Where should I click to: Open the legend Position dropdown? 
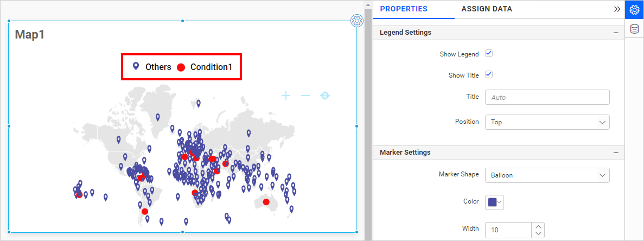pos(547,122)
